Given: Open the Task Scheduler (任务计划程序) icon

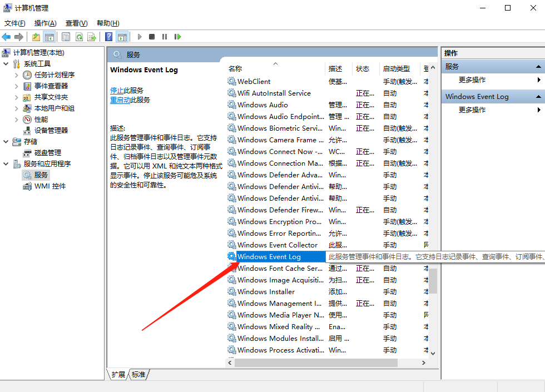Looking at the screenshot, I should pos(54,75).
